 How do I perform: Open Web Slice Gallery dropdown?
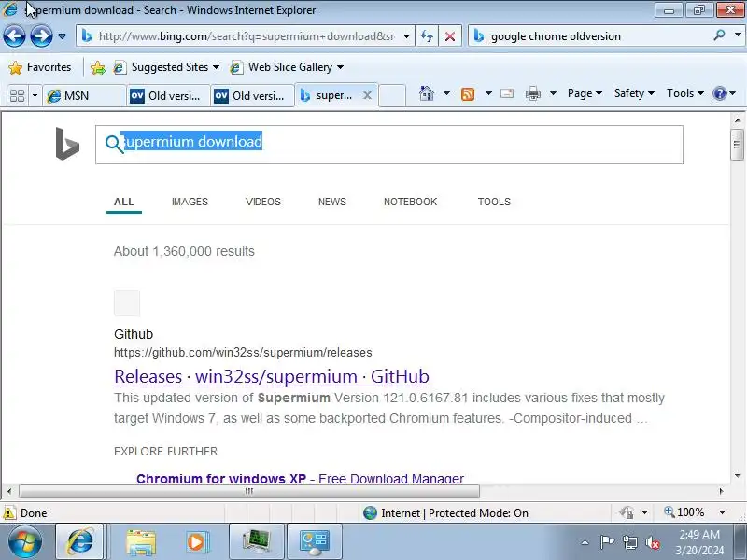click(x=287, y=67)
